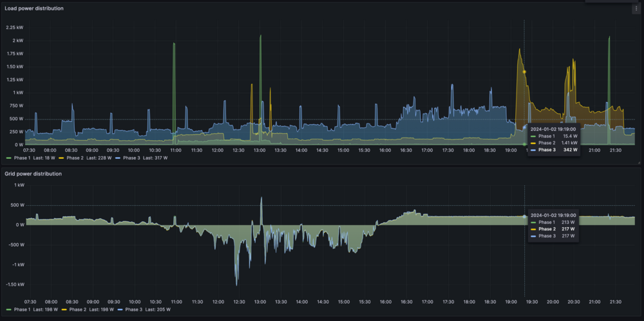Click the tall green spike peak near 13:00

pyautogui.click(x=260, y=36)
